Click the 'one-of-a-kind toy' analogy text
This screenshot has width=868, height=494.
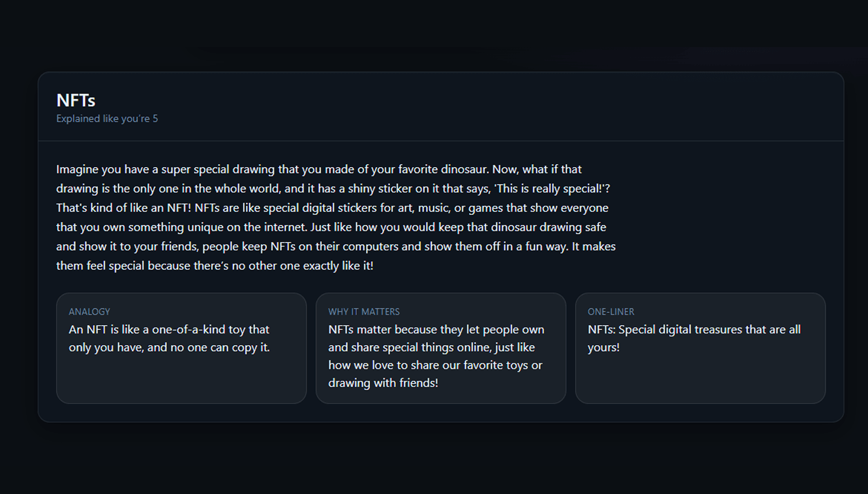[x=169, y=338]
